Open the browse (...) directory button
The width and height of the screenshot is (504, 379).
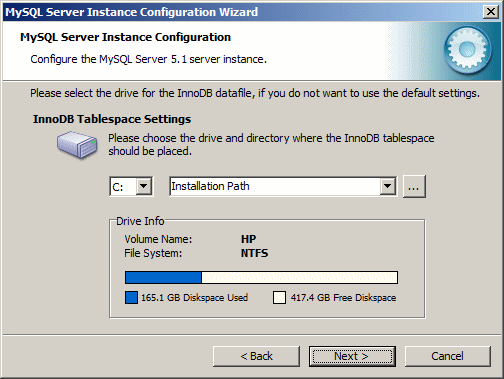[414, 187]
